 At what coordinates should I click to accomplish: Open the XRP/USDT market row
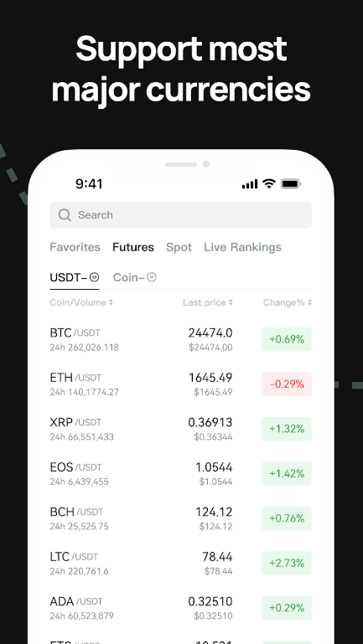coord(180,429)
